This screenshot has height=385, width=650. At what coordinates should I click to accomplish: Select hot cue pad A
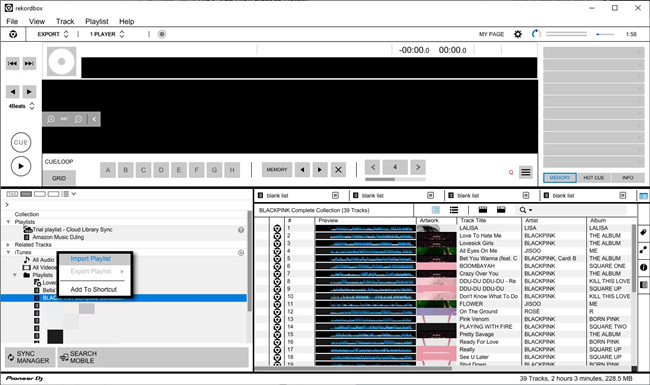pyautogui.click(x=108, y=170)
